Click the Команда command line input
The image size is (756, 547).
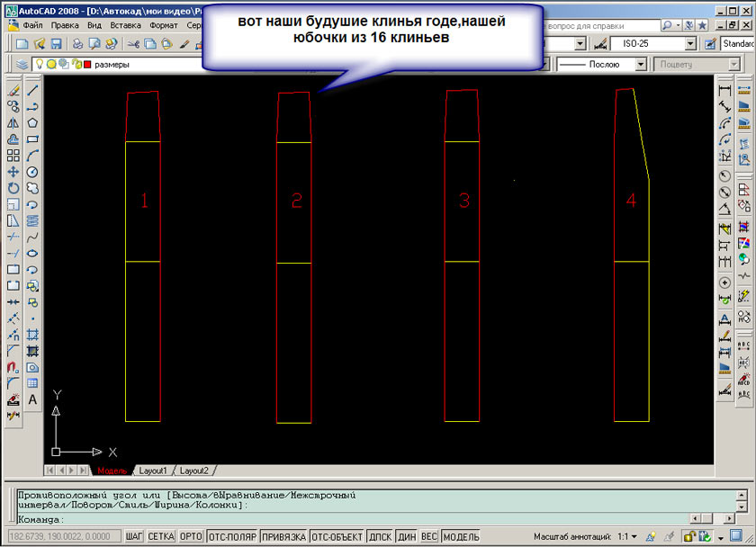[x=360, y=519]
